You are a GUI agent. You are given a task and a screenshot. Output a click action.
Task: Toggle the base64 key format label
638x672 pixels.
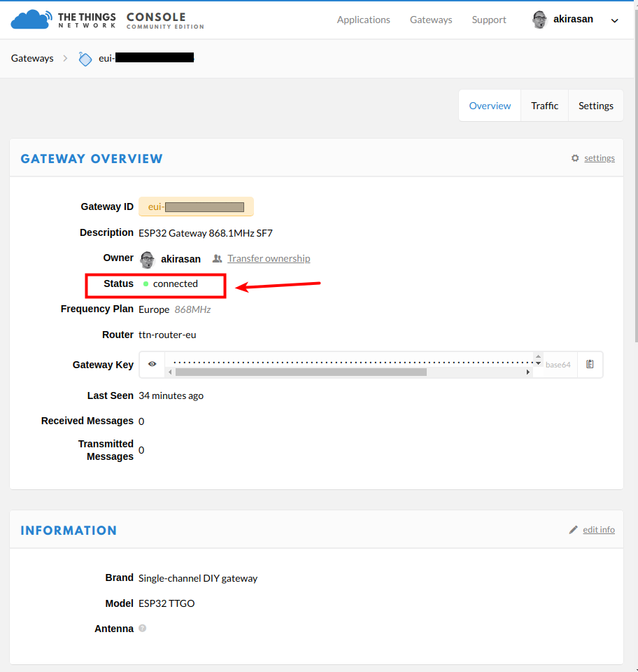click(x=558, y=365)
